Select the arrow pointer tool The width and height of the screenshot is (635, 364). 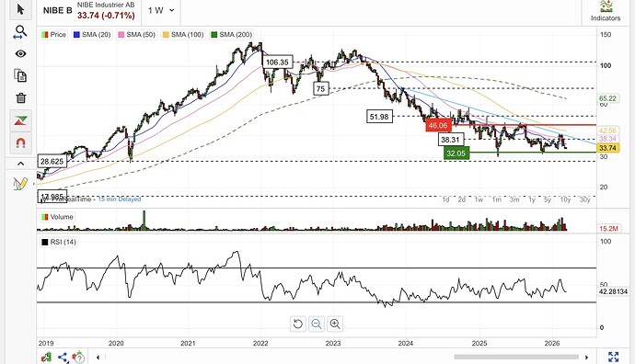pyautogui.click(x=20, y=9)
